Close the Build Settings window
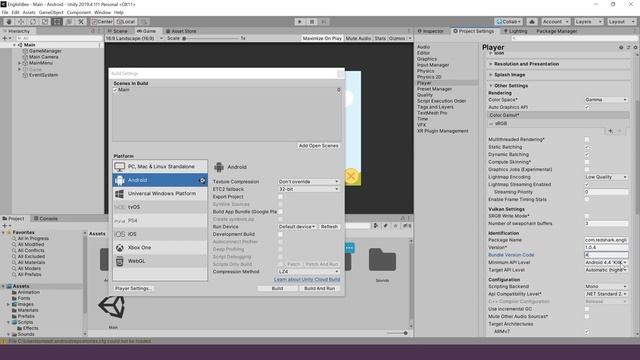This screenshot has height=360, width=640. pos(340,73)
